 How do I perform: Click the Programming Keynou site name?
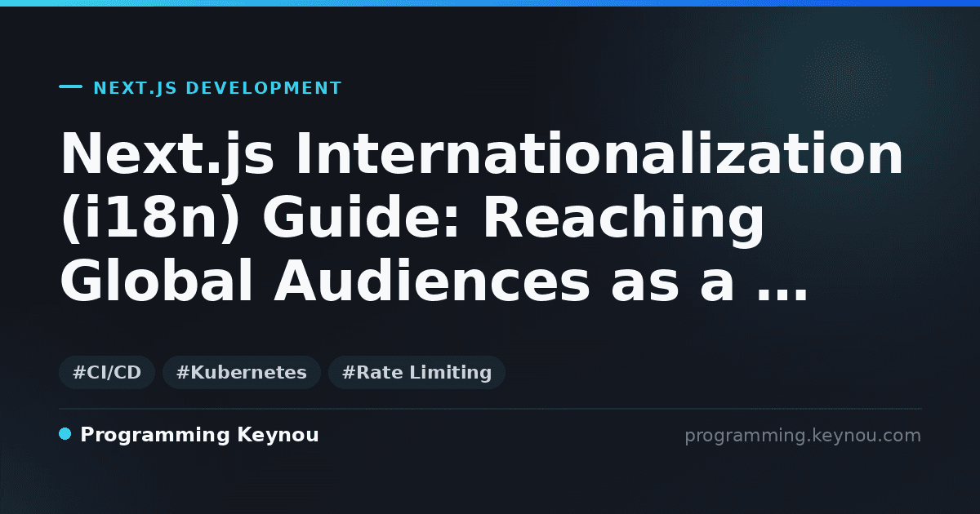[x=199, y=435]
